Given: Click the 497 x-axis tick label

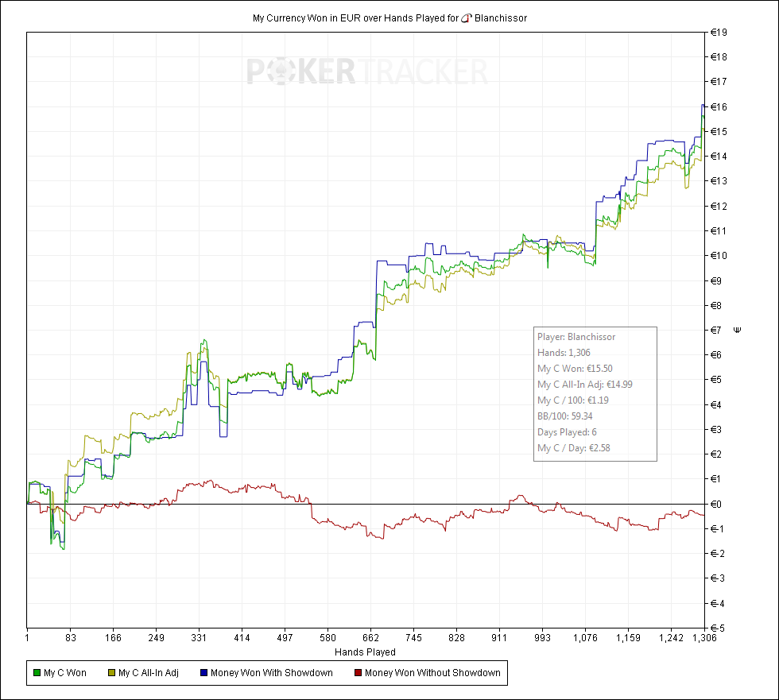Looking at the screenshot, I should [x=285, y=638].
